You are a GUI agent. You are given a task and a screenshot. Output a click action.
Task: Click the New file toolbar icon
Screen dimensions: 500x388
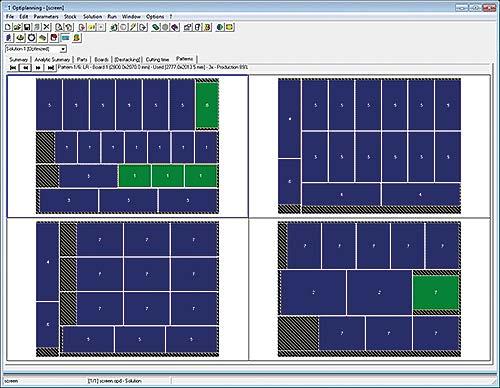[8, 27]
